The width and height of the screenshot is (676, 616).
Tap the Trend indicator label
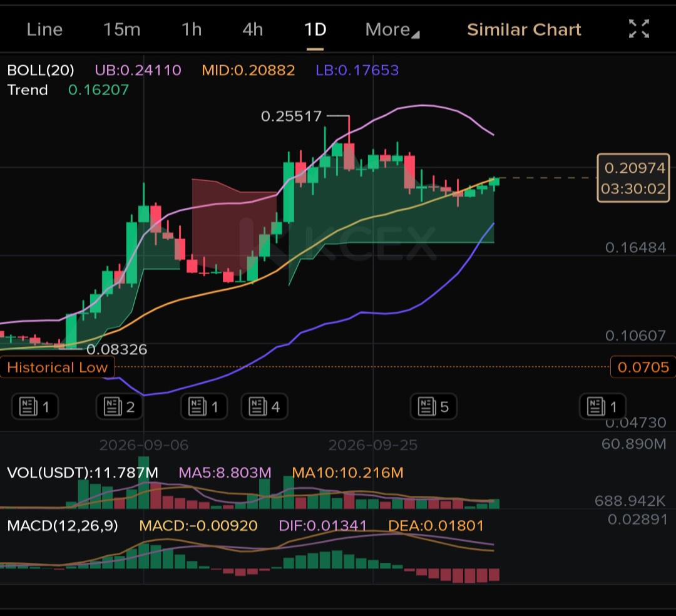click(27, 90)
